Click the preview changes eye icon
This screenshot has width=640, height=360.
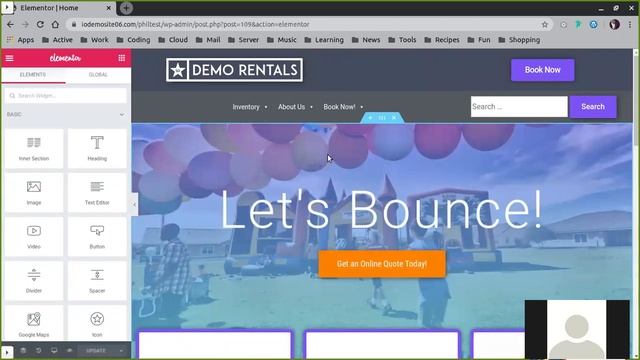tap(69, 351)
